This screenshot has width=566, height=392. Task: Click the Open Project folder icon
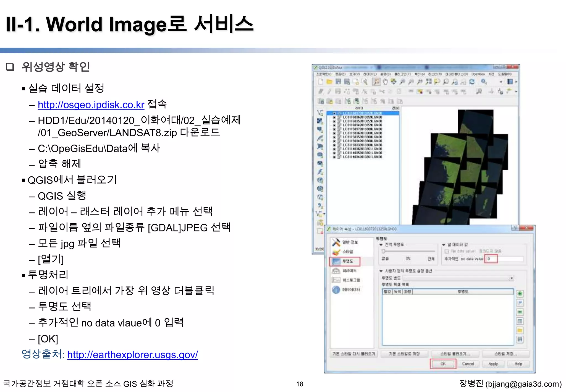[329, 82]
